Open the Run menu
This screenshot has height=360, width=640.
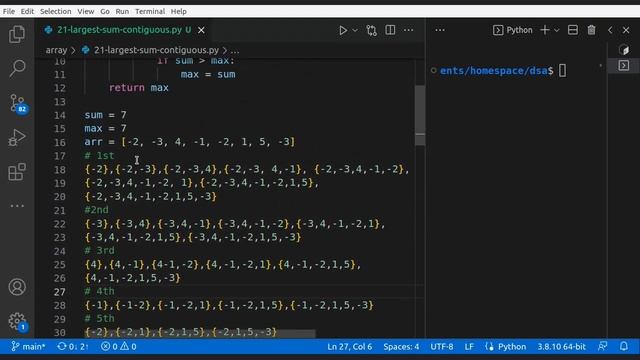click(122, 11)
